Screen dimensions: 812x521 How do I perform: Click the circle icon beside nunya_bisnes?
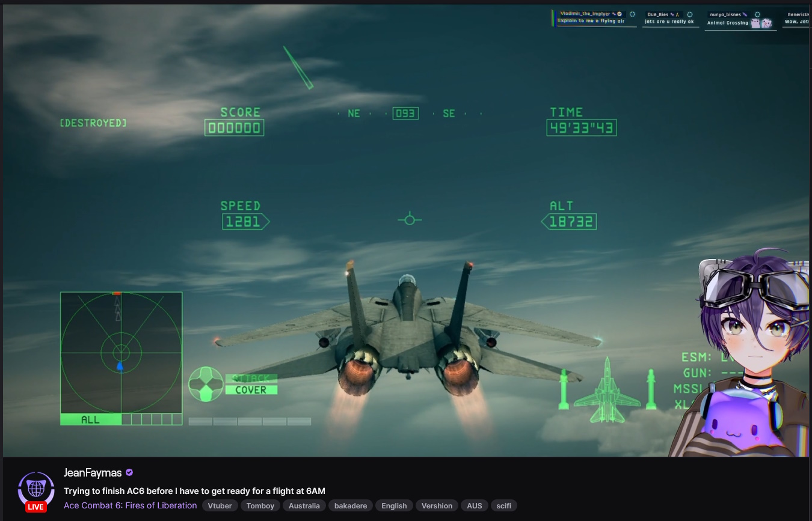(x=757, y=14)
